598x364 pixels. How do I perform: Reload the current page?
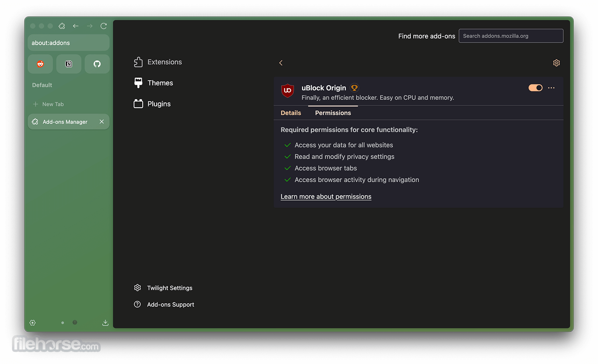[x=104, y=26]
